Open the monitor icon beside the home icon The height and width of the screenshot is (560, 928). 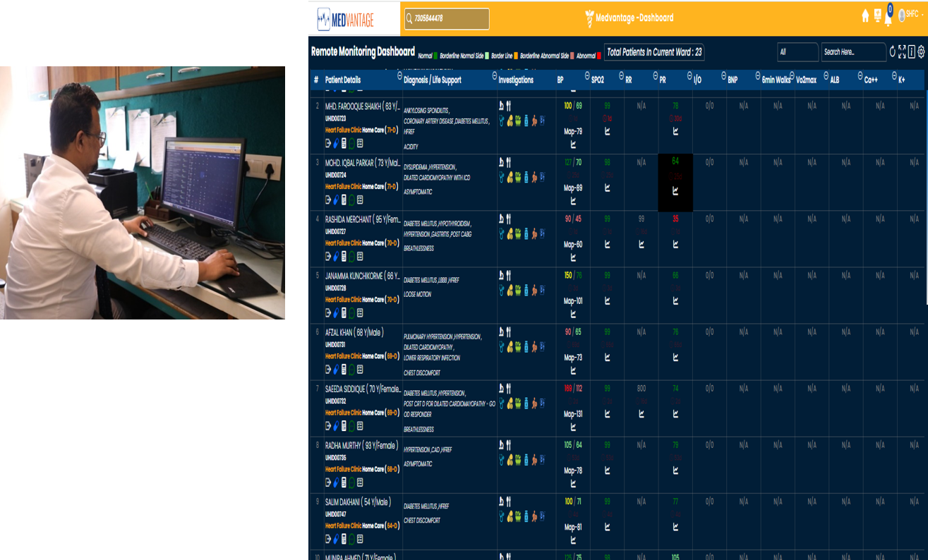click(877, 16)
